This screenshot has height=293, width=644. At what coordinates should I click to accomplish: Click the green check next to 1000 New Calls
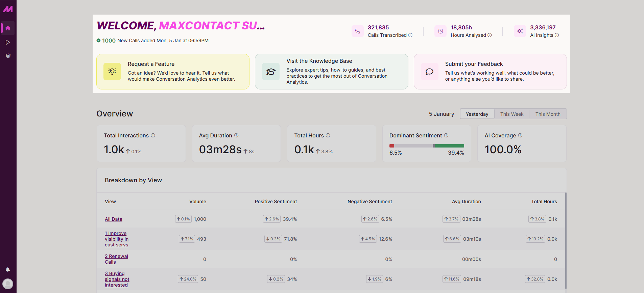pyautogui.click(x=98, y=41)
